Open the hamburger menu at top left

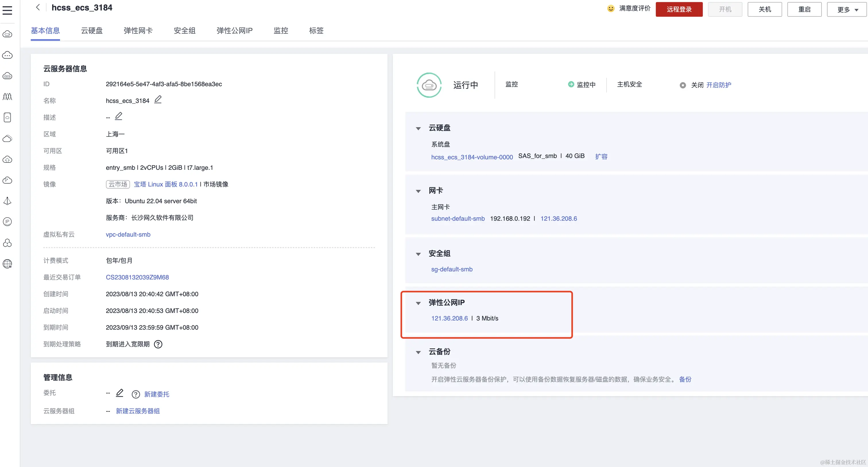pyautogui.click(x=7, y=10)
